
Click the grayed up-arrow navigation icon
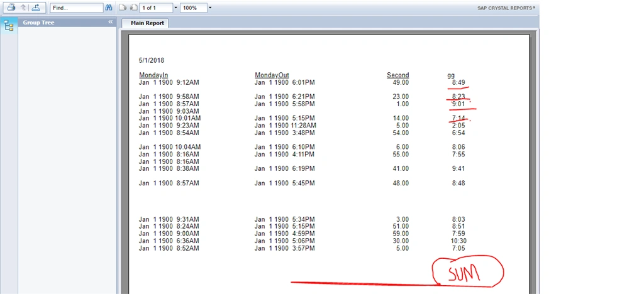pos(23,8)
